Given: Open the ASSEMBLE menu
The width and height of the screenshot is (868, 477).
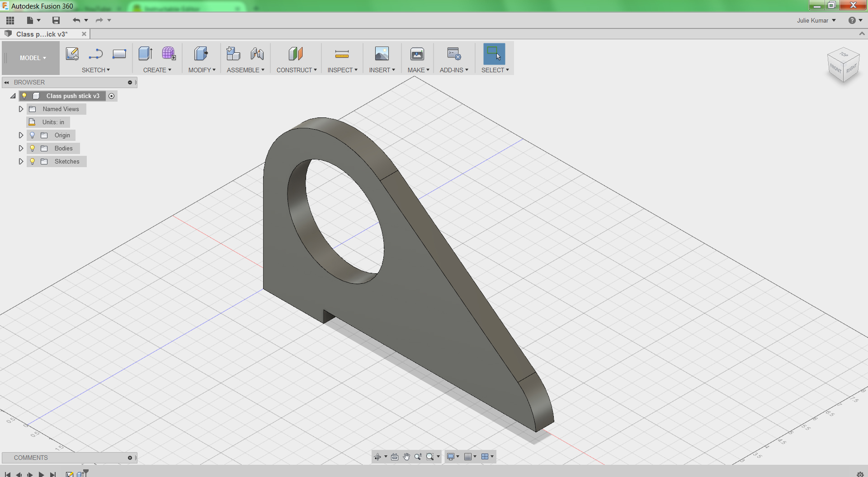Looking at the screenshot, I should tap(245, 70).
